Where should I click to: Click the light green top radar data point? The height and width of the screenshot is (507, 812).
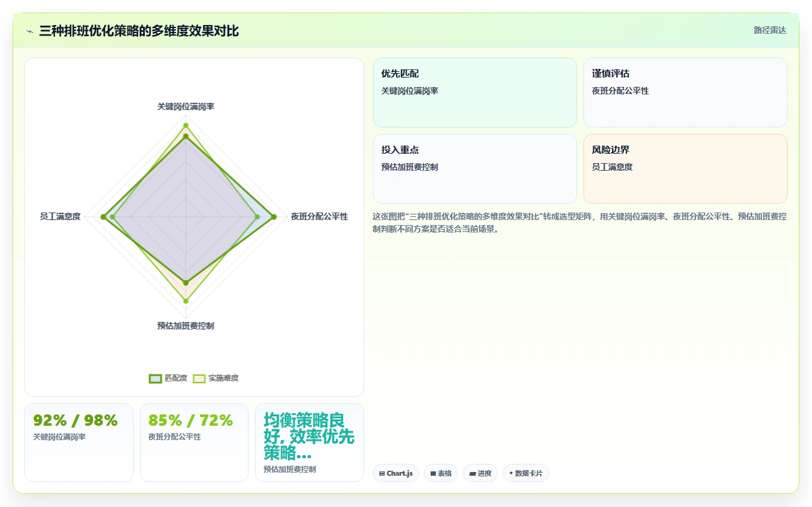[x=186, y=126]
